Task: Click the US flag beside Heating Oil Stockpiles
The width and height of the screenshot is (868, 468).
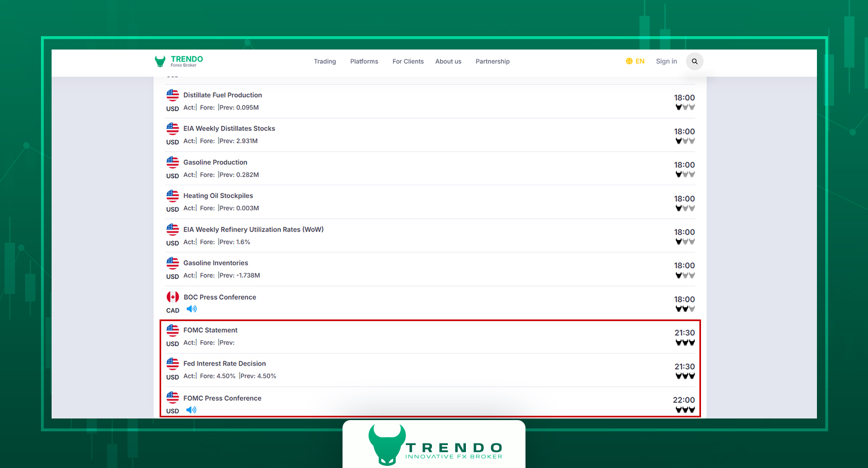Action: pyautogui.click(x=172, y=195)
